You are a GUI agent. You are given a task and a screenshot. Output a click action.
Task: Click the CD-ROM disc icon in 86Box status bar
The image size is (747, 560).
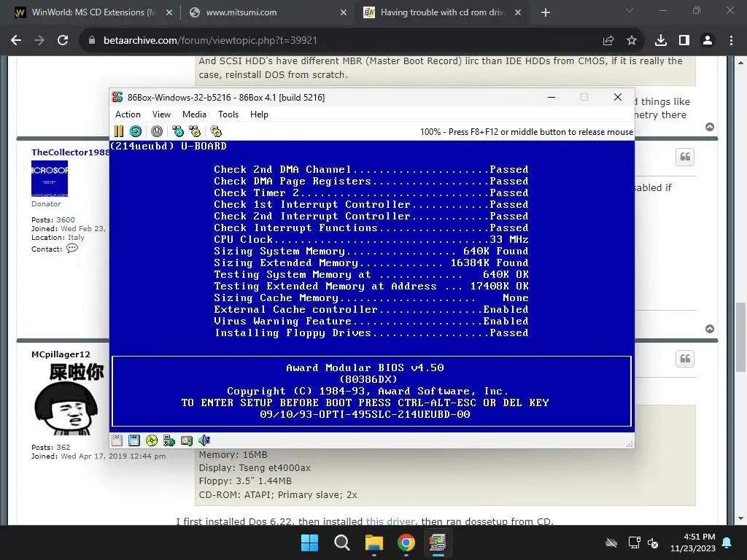pos(152,440)
